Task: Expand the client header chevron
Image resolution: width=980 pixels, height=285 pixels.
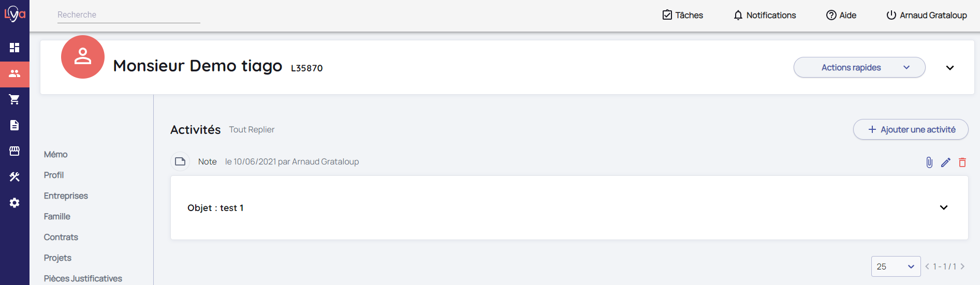Action: point(950,68)
